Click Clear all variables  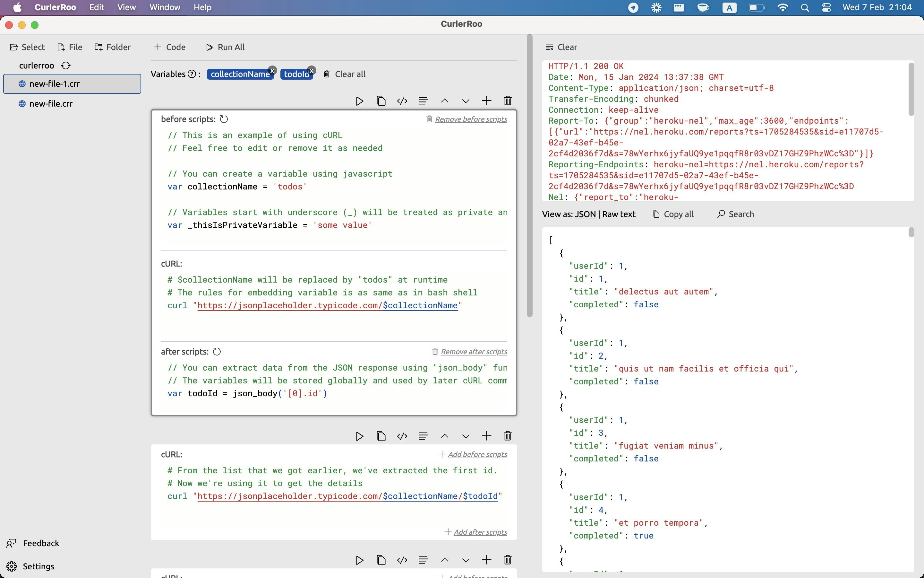click(344, 74)
